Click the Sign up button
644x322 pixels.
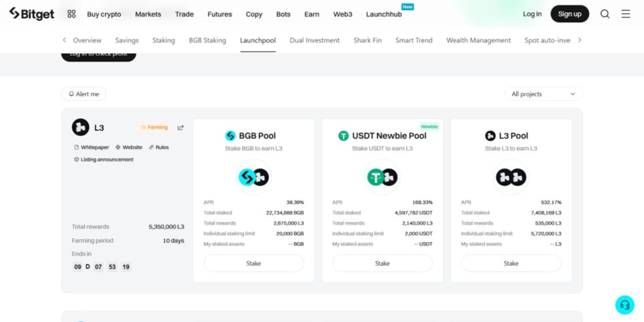tap(570, 14)
